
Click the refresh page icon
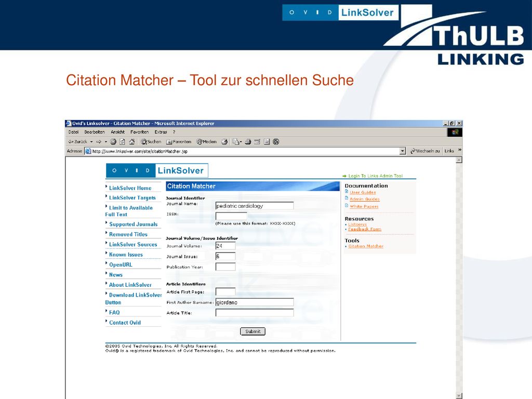pos(123,142)
